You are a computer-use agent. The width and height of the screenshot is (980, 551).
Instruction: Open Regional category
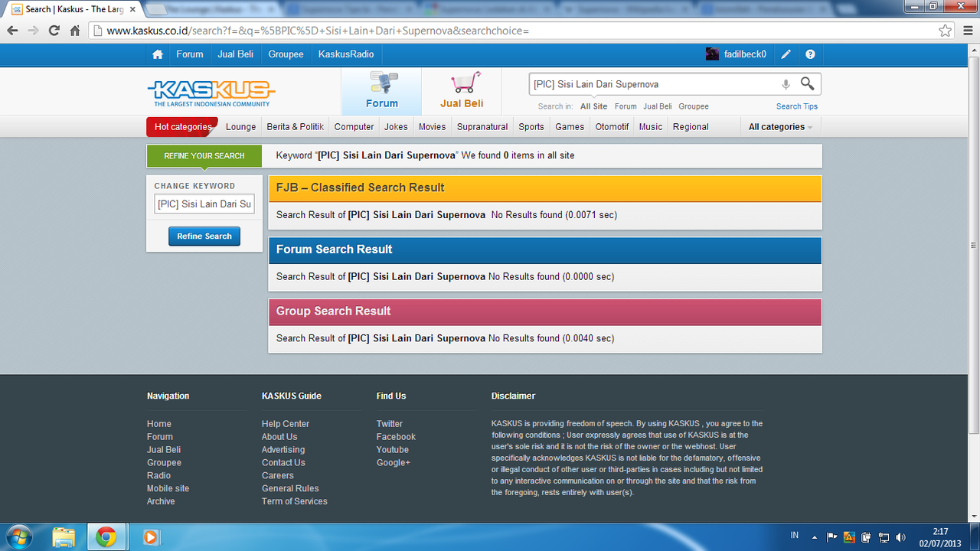tap(691, 127)
